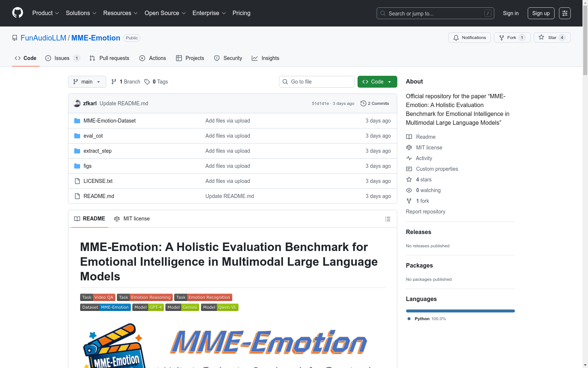
Task: Open commit 51d1d1e hash link
Action: (x=320, y=103)
